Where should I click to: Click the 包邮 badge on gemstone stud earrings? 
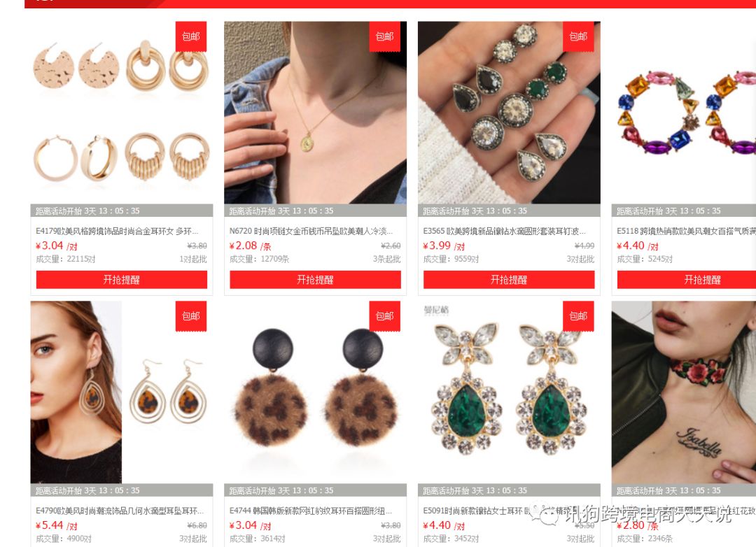click(579, 36)
